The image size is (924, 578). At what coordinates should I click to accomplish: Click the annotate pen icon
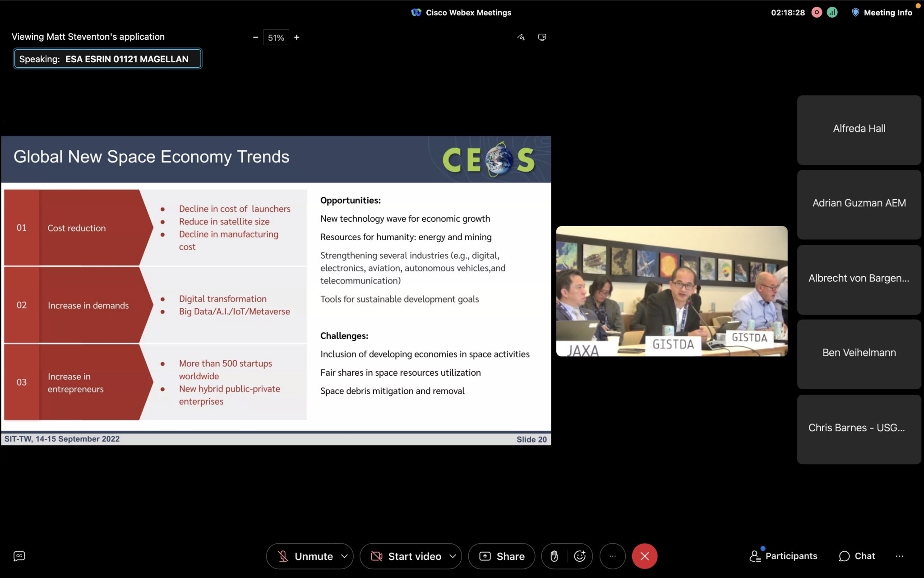(521, 37)
